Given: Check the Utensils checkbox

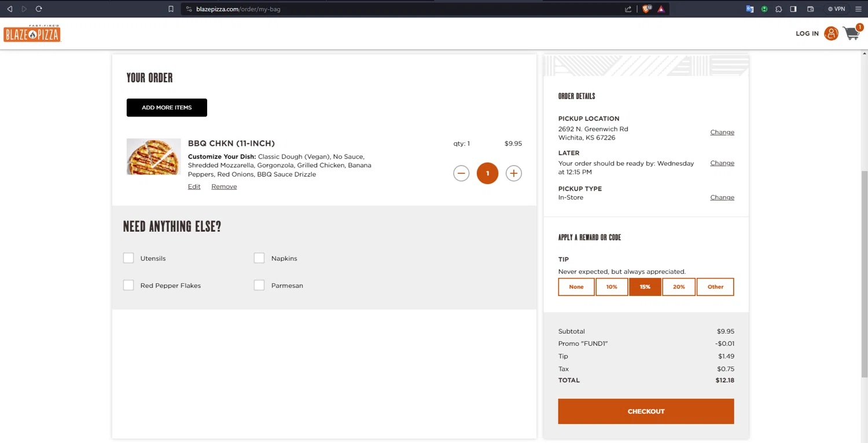Looking at the screenshot, I should (x=128, y=258).
